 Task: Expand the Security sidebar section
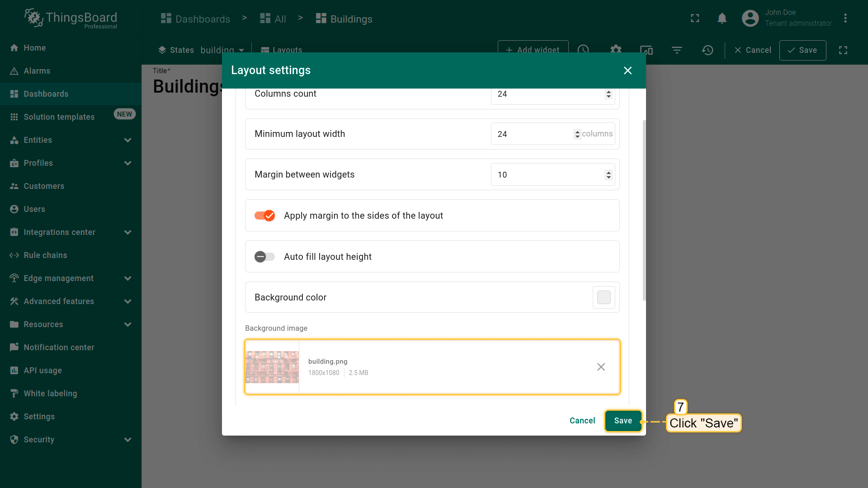click(127, 440)
